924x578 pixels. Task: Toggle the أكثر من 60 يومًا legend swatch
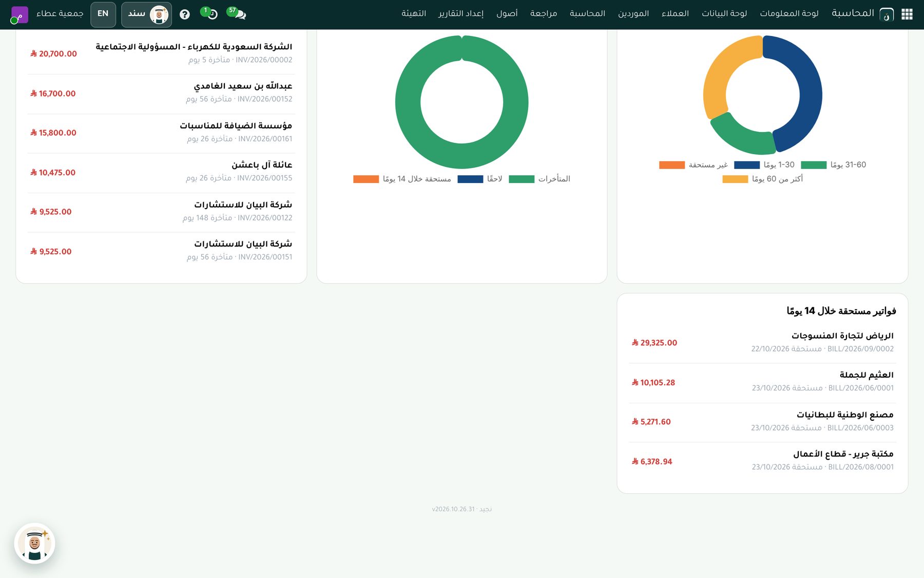735,179
